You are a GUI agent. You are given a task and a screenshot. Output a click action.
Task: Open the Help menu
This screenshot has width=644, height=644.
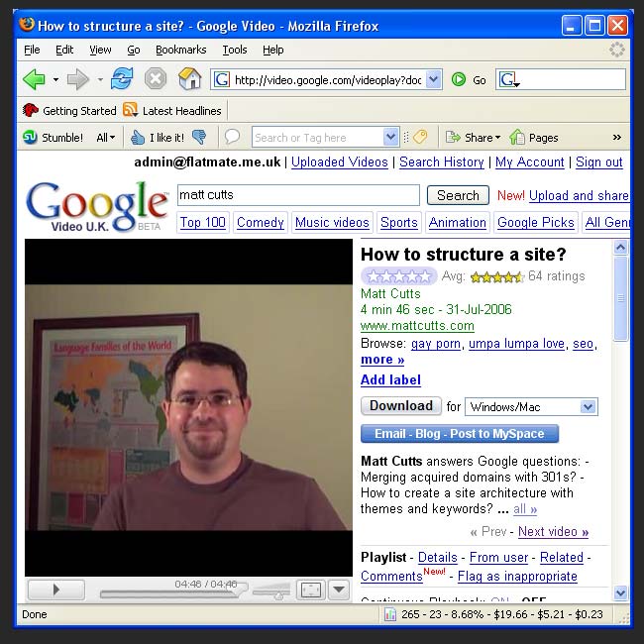tap(273, 50)
